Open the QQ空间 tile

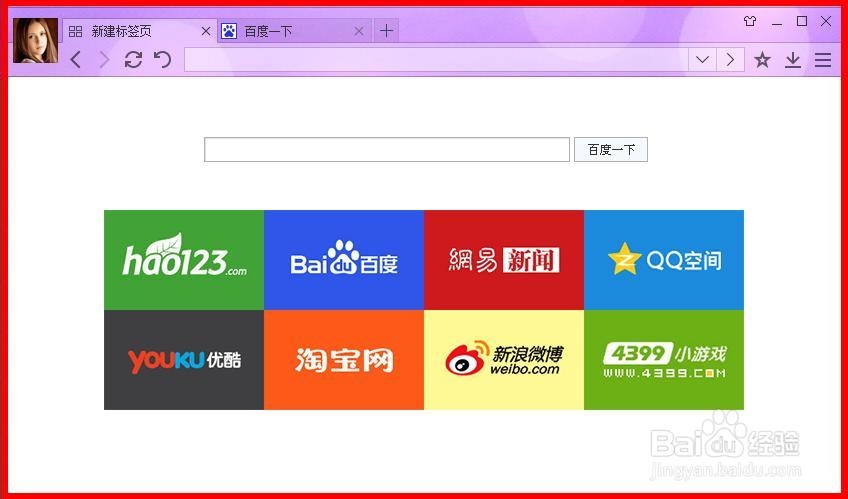pos(664,260)
